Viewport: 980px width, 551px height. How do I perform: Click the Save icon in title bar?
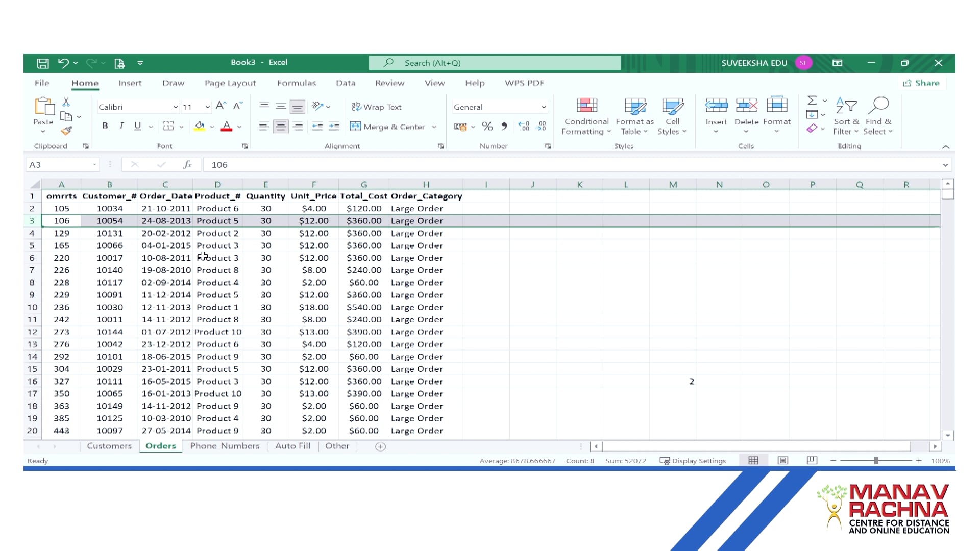tap(42, 63)
